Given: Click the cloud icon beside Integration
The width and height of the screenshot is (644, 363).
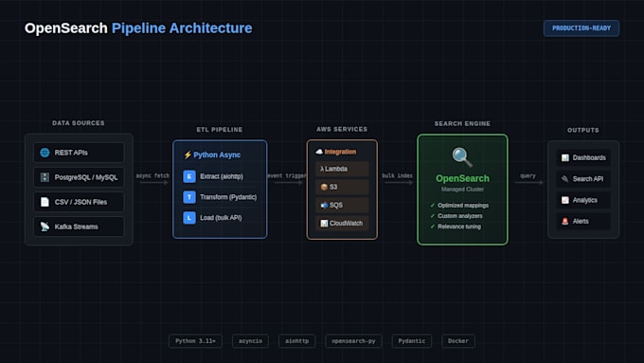Looking at the screenshot, I should 319,152.
